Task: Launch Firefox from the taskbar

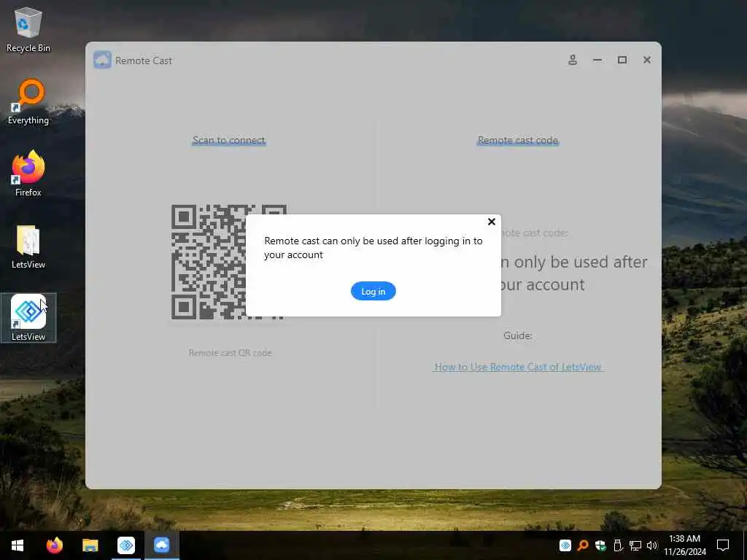Action: (x=54, y=545)
